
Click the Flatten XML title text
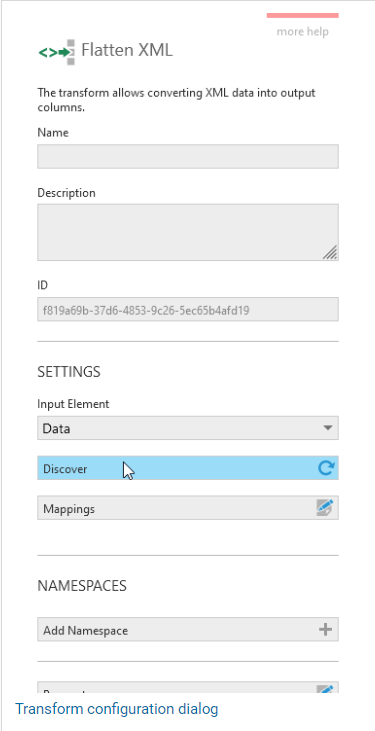pos(127,50)
